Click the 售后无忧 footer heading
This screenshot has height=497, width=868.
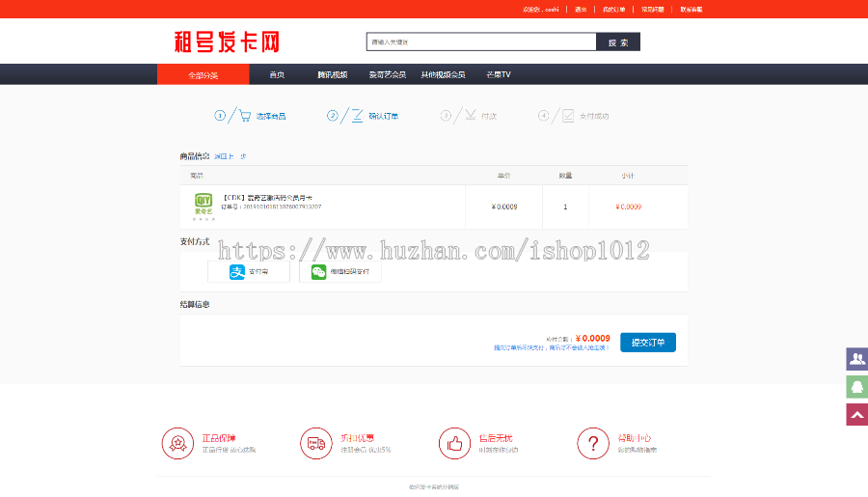click(496, 438)
